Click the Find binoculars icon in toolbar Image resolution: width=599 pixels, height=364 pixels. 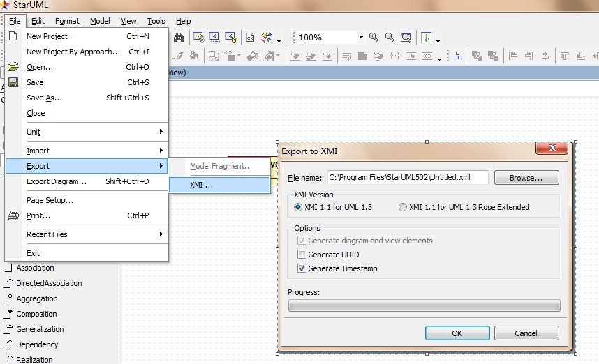(179, 37)
